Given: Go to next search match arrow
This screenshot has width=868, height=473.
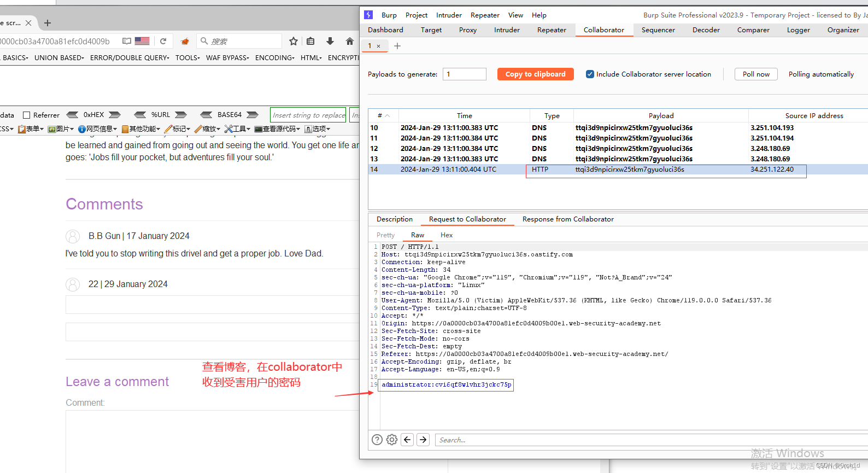Looking at the screenshot, I should [x=423, y=440].
